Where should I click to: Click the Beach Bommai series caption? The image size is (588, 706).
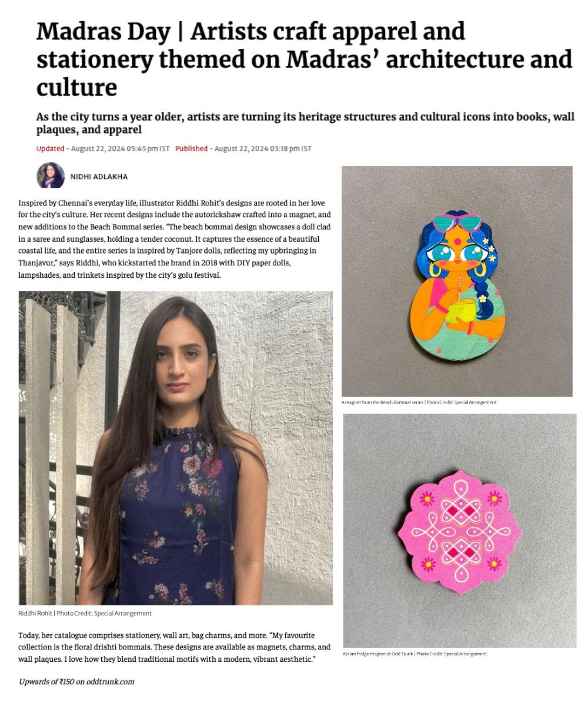point(419,402)
